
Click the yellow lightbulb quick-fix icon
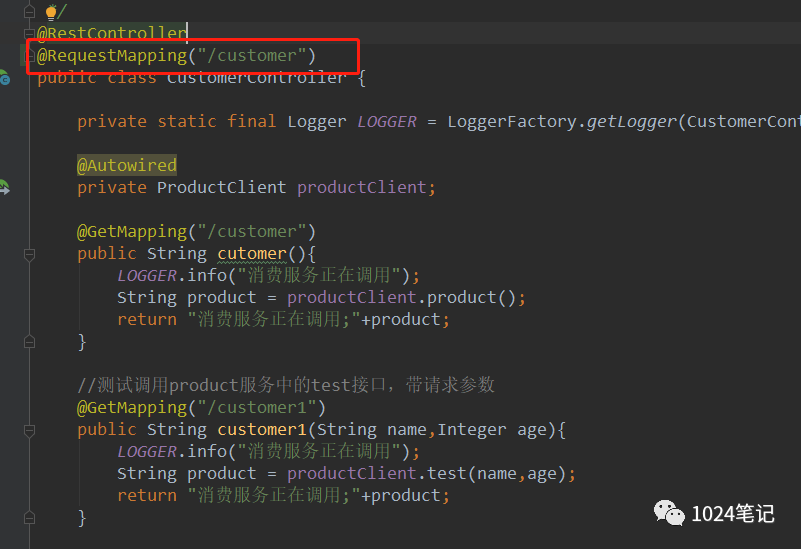(x=51, y=11)
